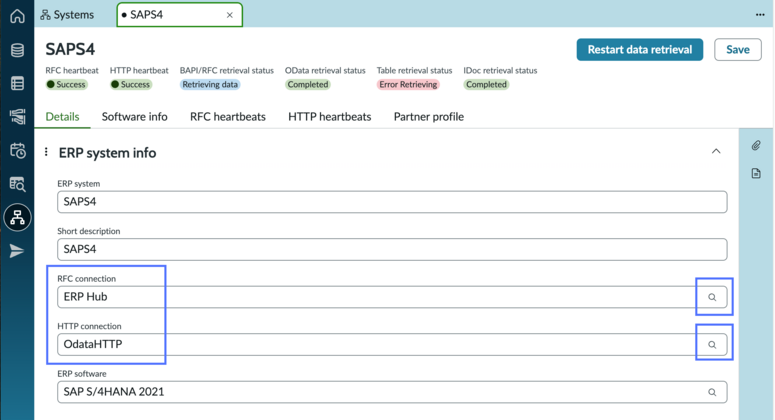Click the Table retrieval status label
This screenshot has height=420, width=775.
click(x=414, y=71)
